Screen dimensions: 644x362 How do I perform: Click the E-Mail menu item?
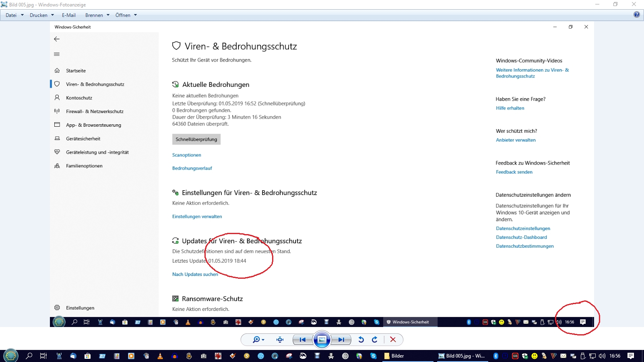(69, 15)
